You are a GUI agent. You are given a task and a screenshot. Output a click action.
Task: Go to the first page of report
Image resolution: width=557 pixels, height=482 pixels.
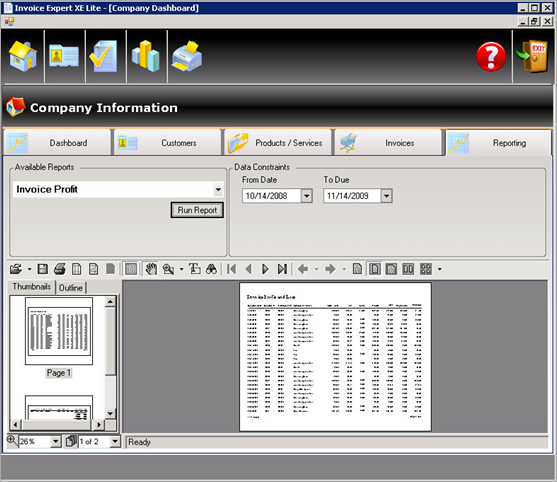tap(232, 269)
